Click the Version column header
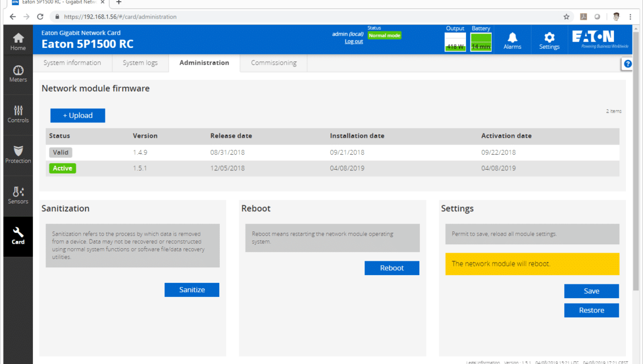643x364 pixels. [145, 136]
